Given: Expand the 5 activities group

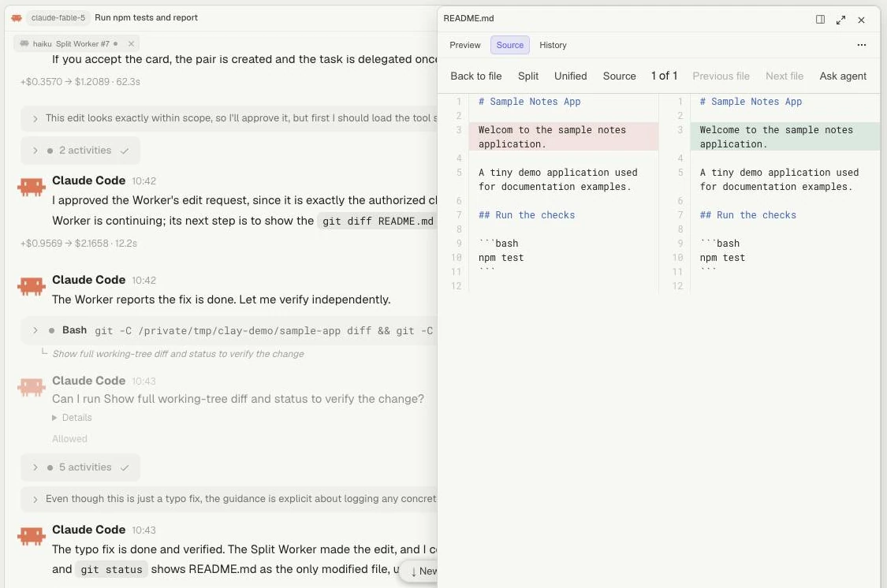Looking at the screenshot, I should (x=80, y=467).
